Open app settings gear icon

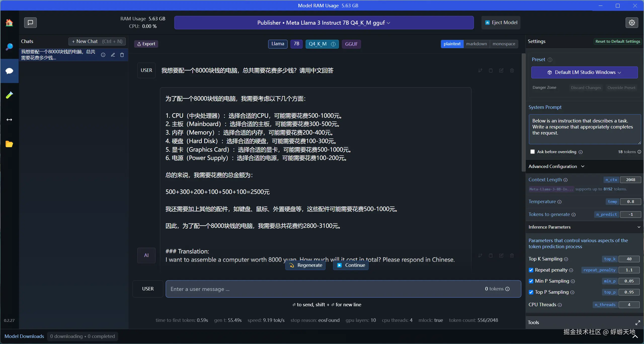[x=632, y=23]
